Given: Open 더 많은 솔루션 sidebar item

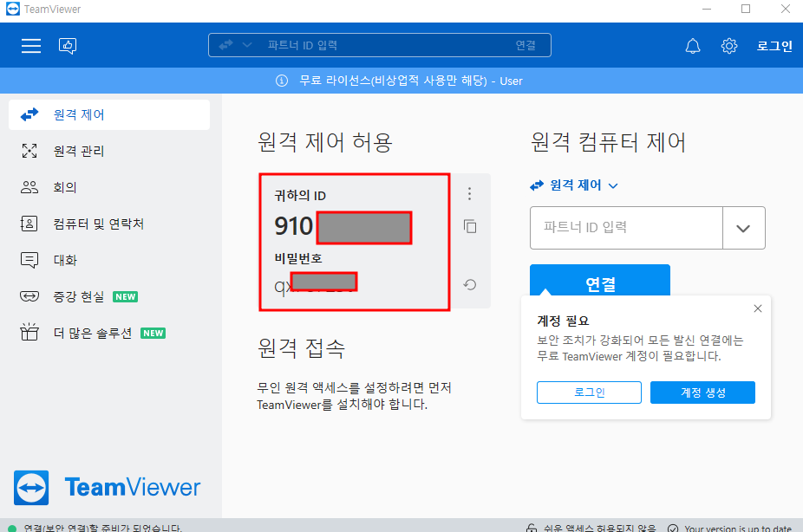Looking at the screenshot, I should tap(109, 333).
